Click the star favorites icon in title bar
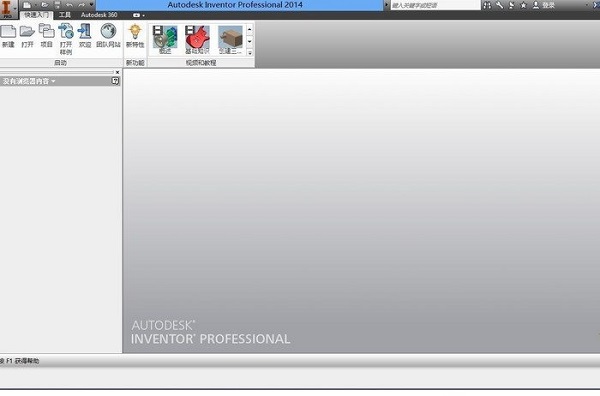 523,5
